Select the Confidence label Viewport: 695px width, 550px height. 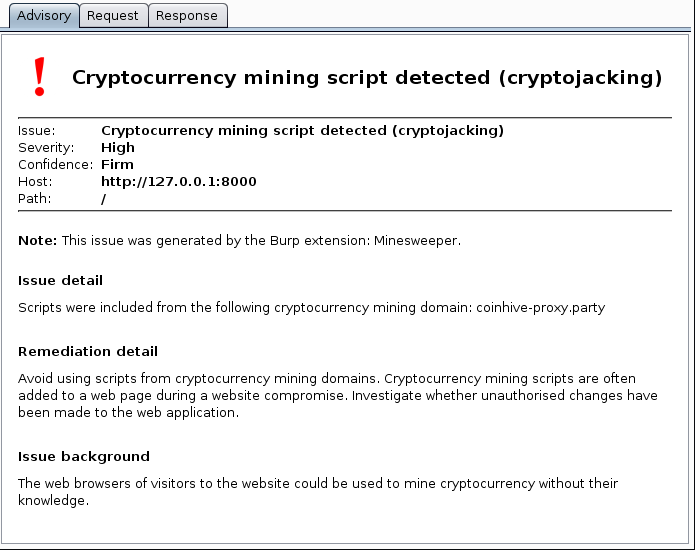[x=55, y=164]
